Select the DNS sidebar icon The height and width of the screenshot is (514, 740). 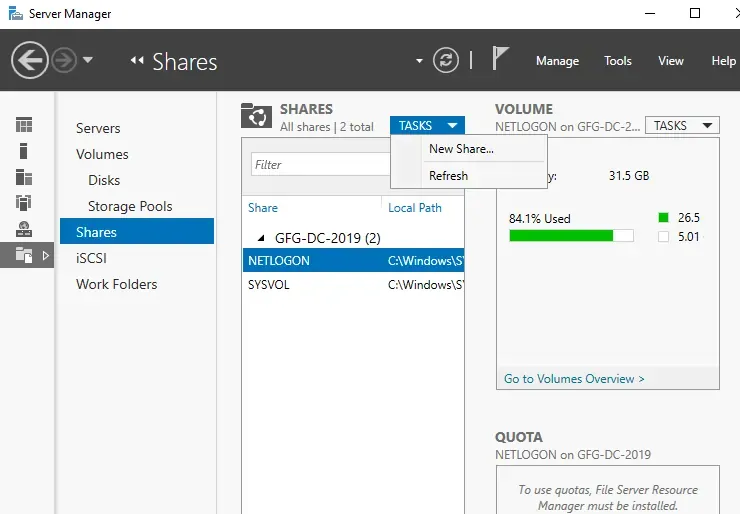pos(24,229)
